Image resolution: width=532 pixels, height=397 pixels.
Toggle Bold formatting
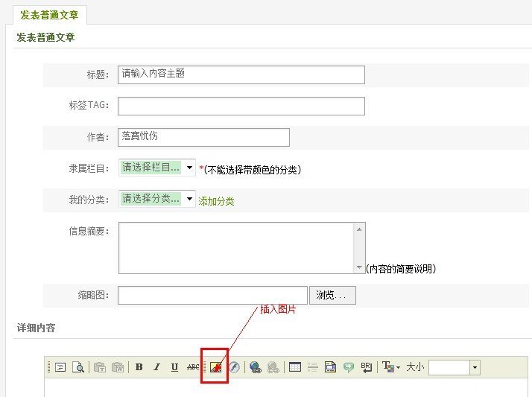[139, 366]
